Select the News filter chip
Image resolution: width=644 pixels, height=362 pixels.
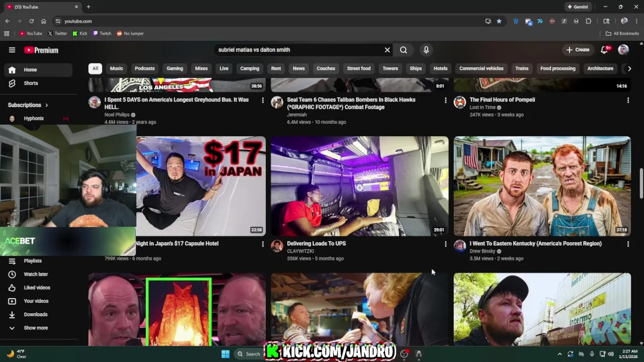tap(299, 68)
